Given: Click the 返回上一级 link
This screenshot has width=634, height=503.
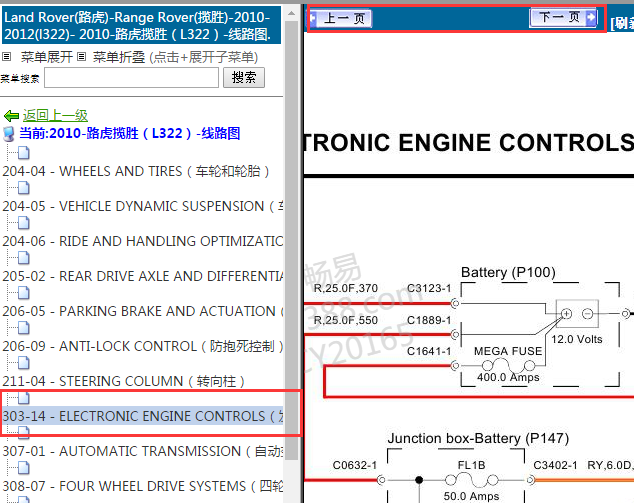Looking at the screenshot, I should click(x=55, y=116).
